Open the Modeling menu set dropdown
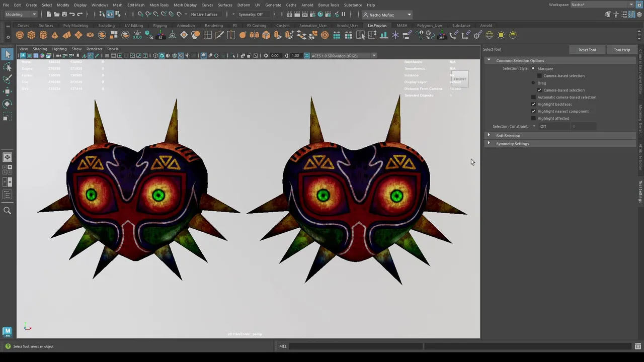The image size is (644, 362). (20, 14)
